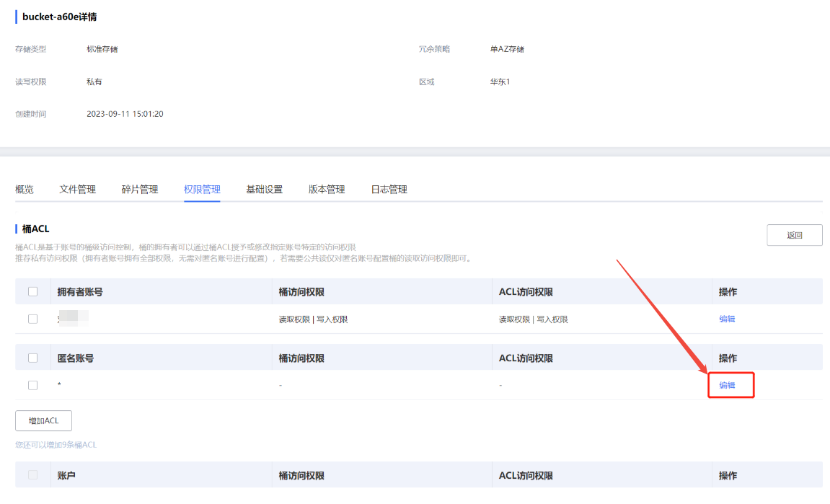Select the checkbox for the * anonymous row
Screen dimensions: 830x504
[x=32, y=385]
